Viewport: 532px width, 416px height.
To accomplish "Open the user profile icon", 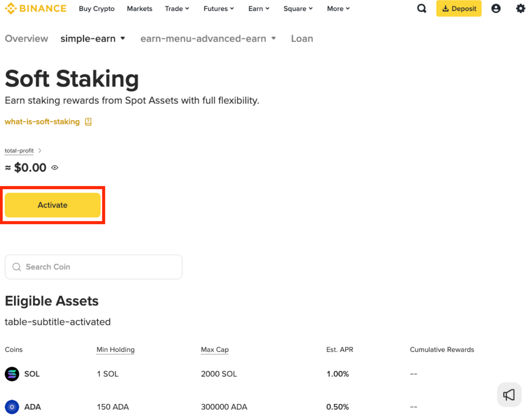I will 496,8.
